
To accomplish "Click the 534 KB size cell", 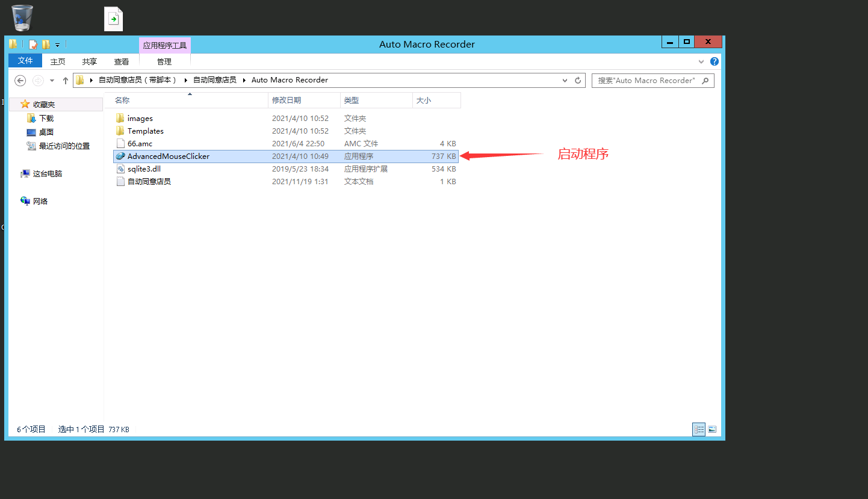I will 444,169.
